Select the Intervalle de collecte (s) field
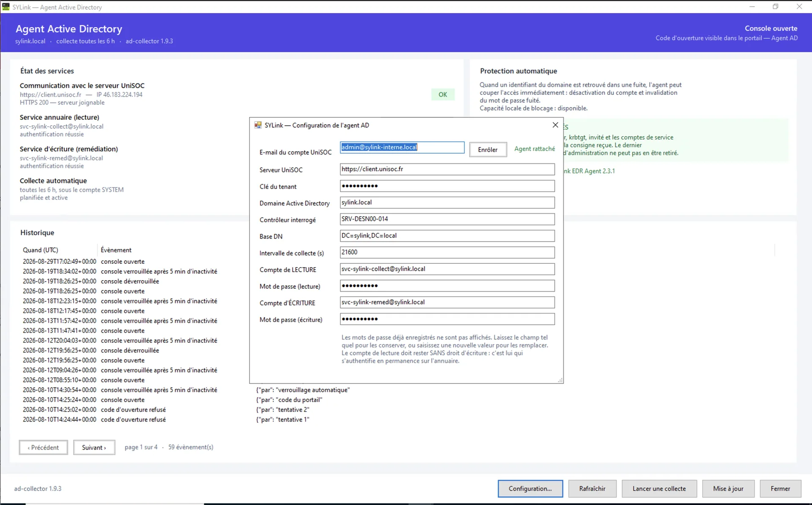The image size is (812, 505). [x=447, y=252]
